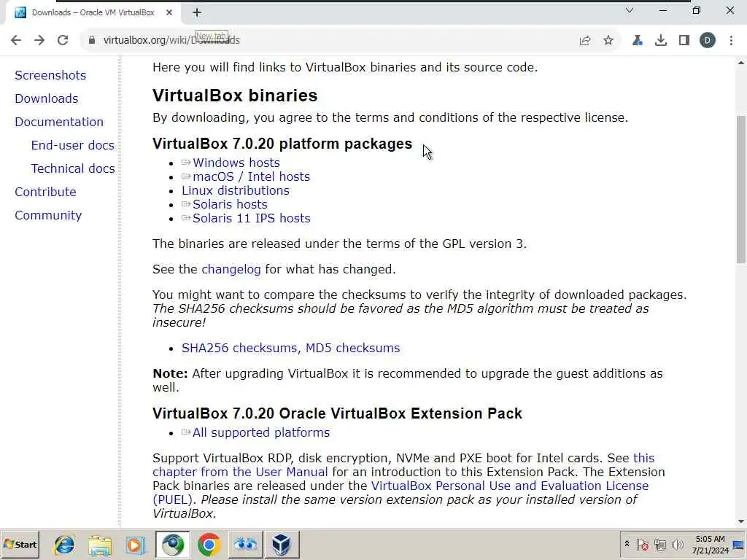The width and height of the screenshot is (747, 560).
Task: Close the Downloads – Oracle VM VirtualBox tab
Action: [x=169, y=12]
